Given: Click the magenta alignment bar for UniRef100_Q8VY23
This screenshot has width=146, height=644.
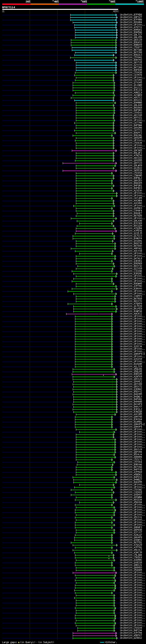Looking at the screenshot, I should tap(90, 163).
